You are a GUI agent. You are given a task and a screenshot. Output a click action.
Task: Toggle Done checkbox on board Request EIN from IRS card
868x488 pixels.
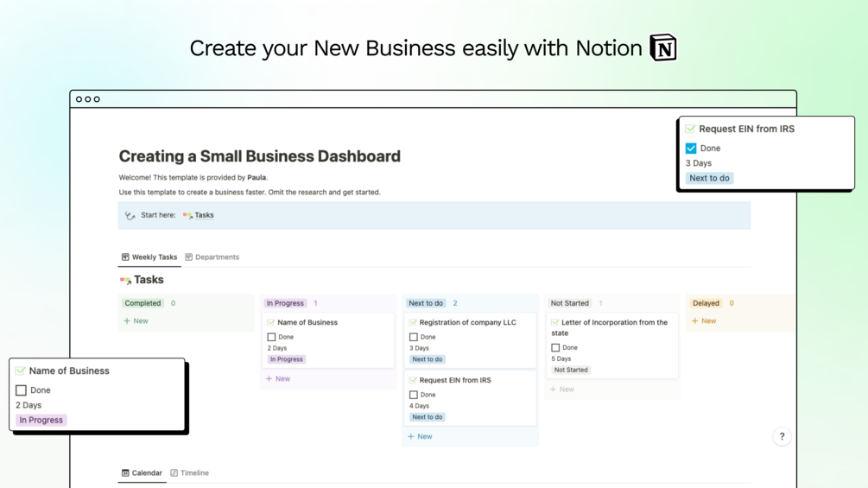click(414, 395)
